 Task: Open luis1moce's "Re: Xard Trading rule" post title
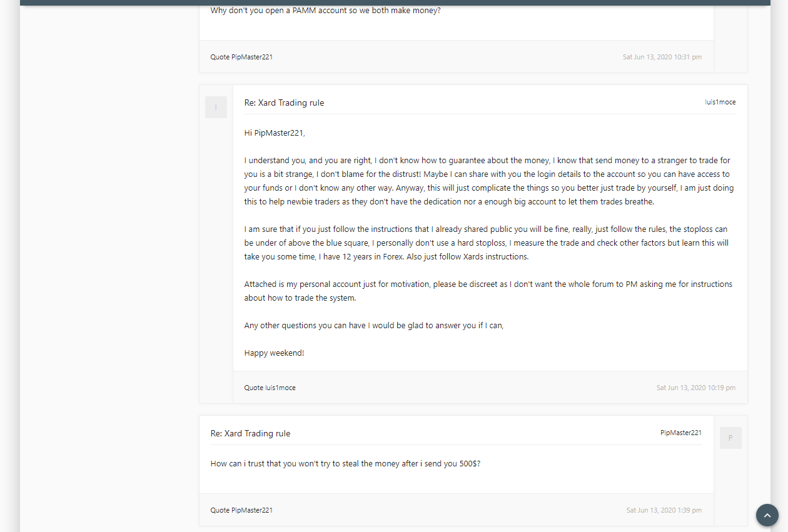pyautogui.click(x=284, y=103)
